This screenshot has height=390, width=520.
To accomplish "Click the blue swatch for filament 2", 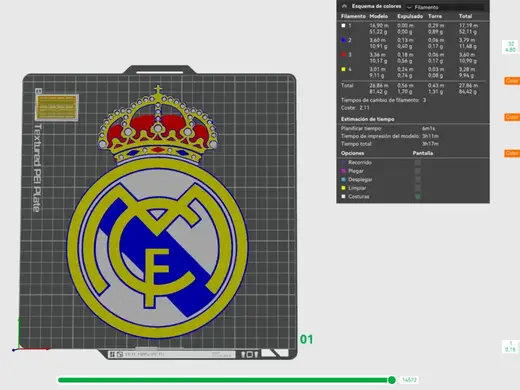I will click(x=343, y=40).
